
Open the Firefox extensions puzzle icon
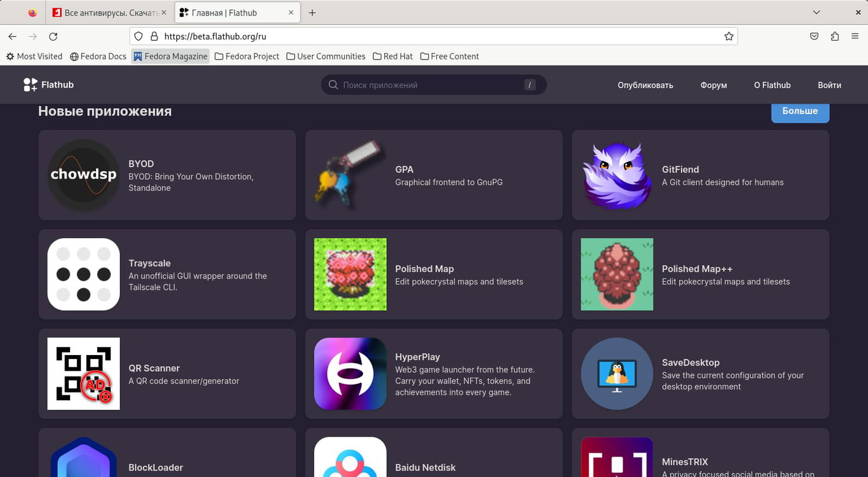(834, 36)
